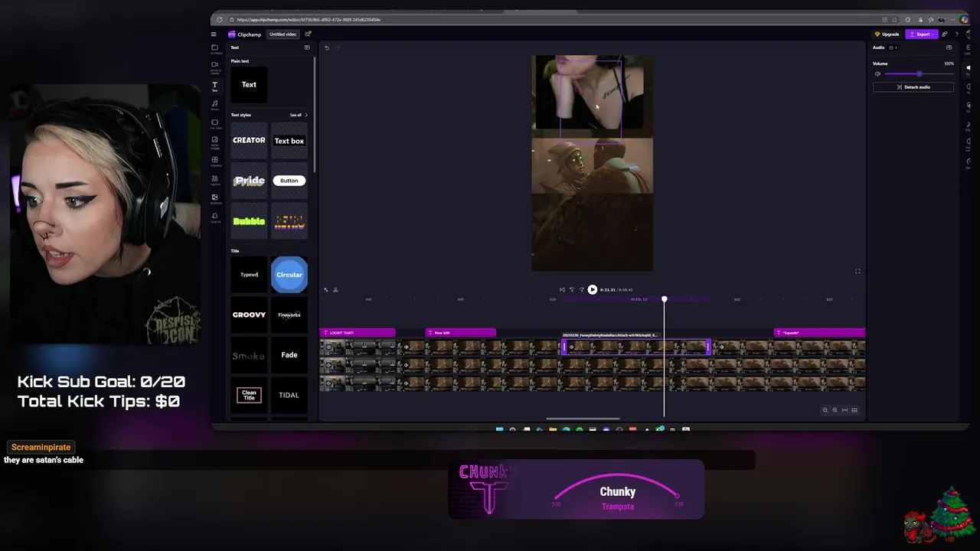Zoom in the timeline
The height and width of the screenshot is (551, 980).
[x=835, y=410]
